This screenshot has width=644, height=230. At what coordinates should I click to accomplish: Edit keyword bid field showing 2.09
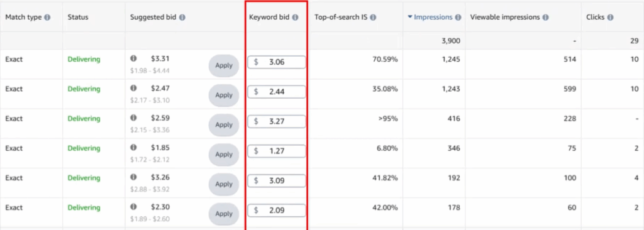(x=277, y=211)
